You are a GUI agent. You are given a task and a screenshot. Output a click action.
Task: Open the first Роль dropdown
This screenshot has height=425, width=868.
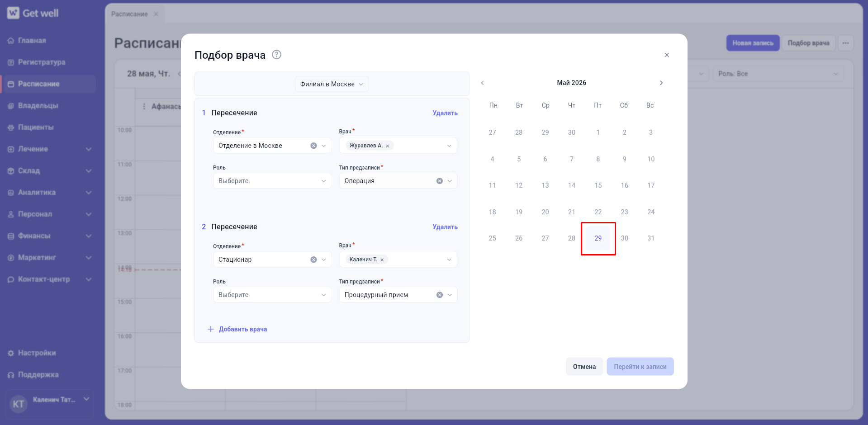coord(272,181)
